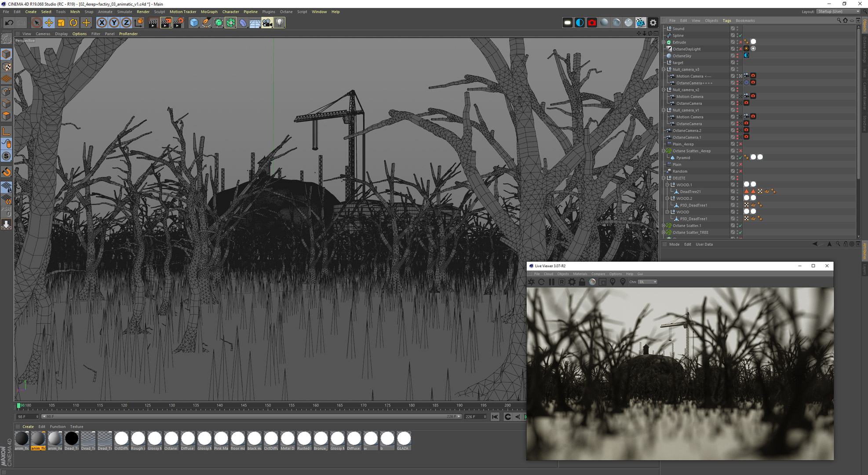Viewport: 868px width, 475px height.
Task: Toggle the render lock in Live Viewer
Action: coord(582,282)
